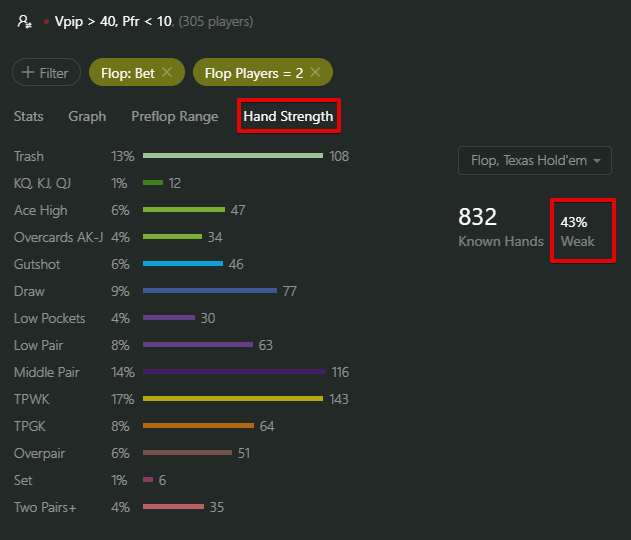
Task: Open the Flop, Texas Hold'em dropdown
Action: [534, 161]
